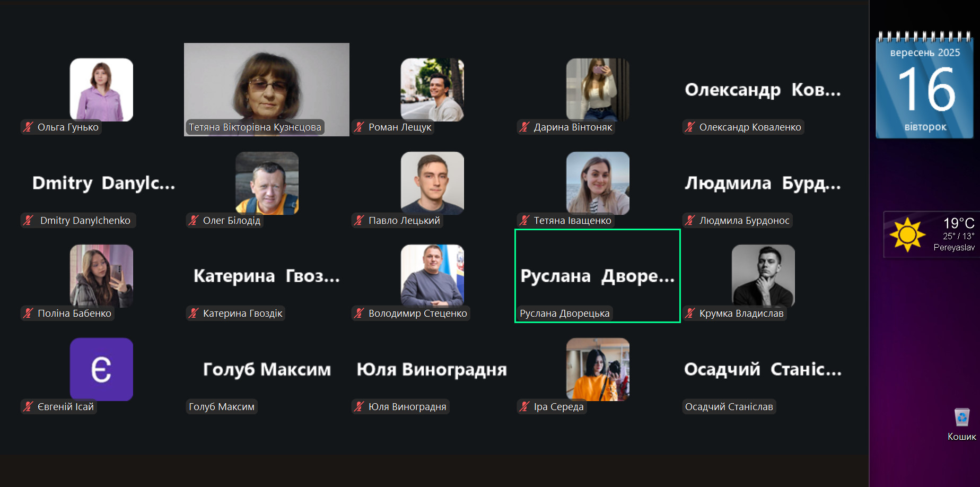Screen dimensions: 980x487
Task: Click the muted mic icon by Дарина Вінтоняк
Action: 524,127
